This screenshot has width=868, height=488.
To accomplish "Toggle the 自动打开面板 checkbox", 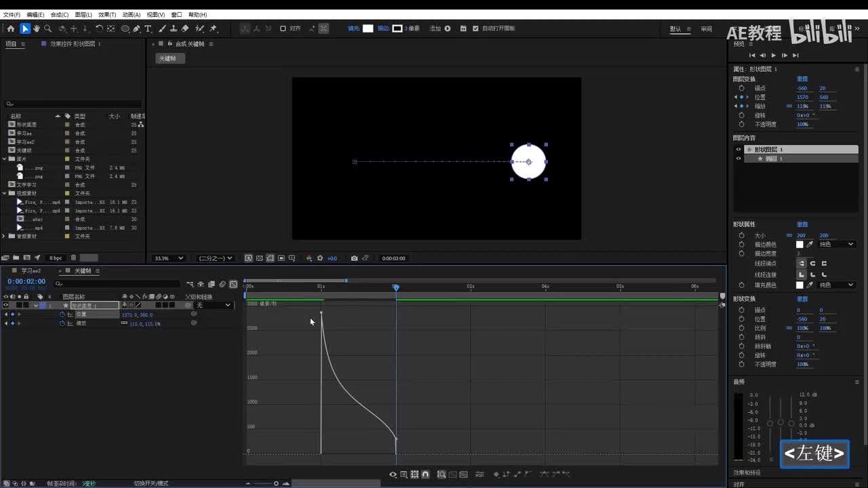I will (x=475, y=28).
